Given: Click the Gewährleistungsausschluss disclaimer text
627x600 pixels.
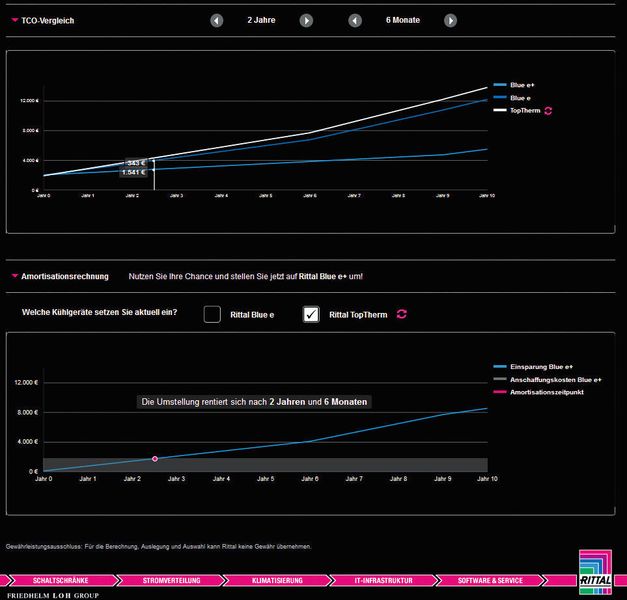Looking at the screenshot, I should [x=158, y=546].
